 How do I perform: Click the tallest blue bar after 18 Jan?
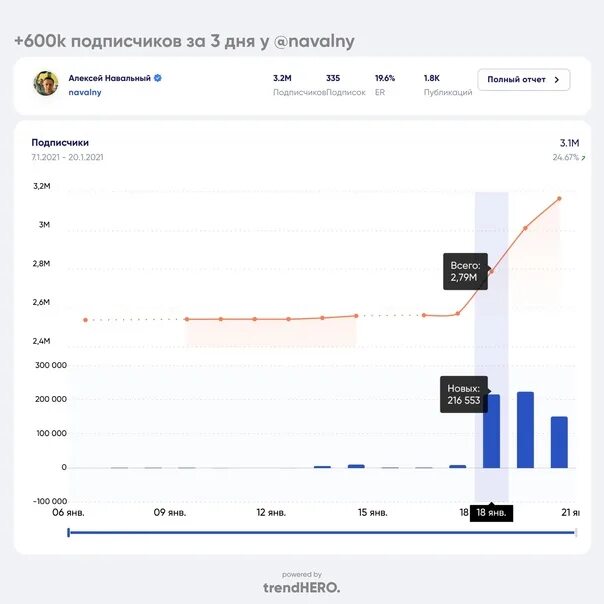525,430
